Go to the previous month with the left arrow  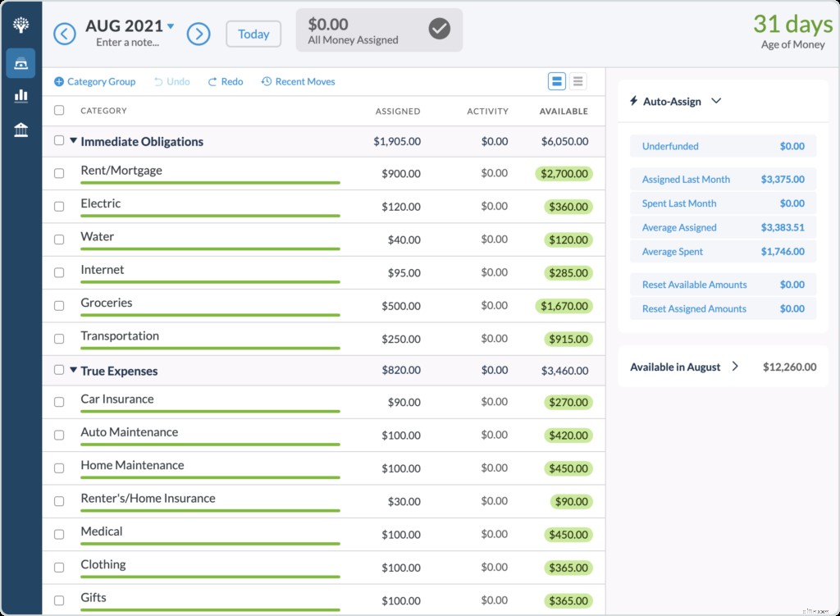point(64,34)
